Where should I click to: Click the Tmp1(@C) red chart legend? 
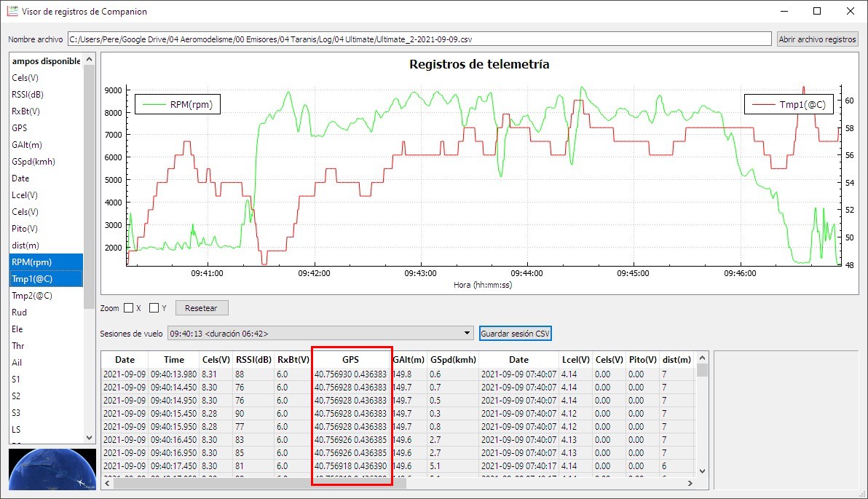(x=788, y=104)
